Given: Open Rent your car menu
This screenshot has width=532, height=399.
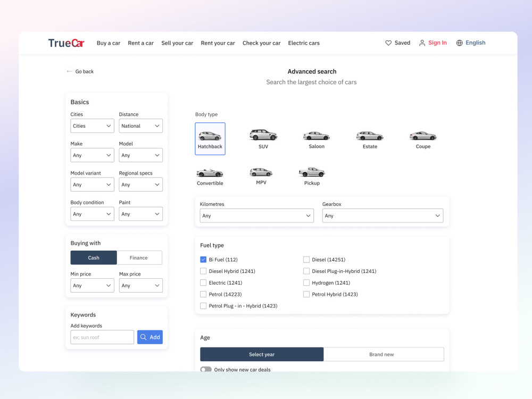Looking at the screenshot, I should (x=218, y=43).
